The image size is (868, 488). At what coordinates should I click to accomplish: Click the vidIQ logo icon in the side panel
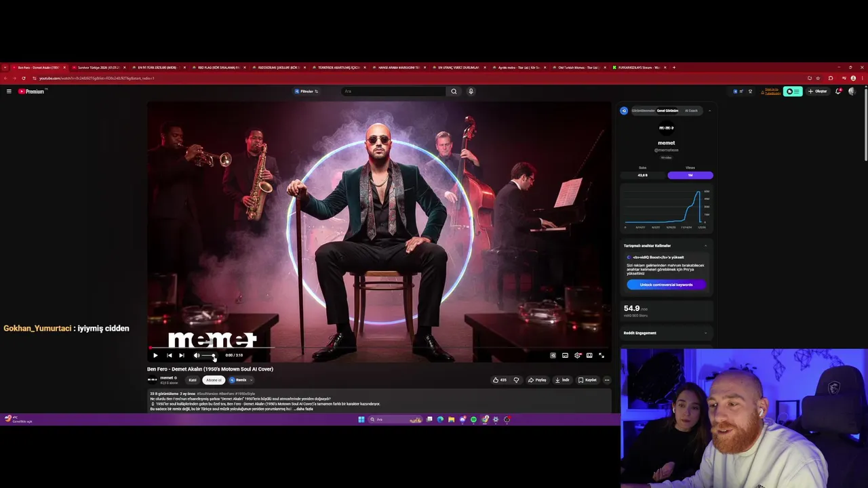tap(625, 110)
